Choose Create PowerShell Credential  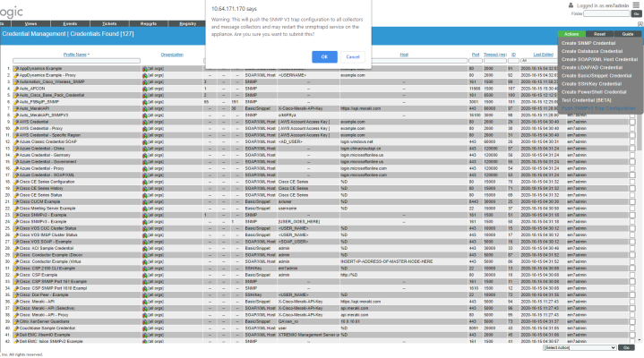594,92
